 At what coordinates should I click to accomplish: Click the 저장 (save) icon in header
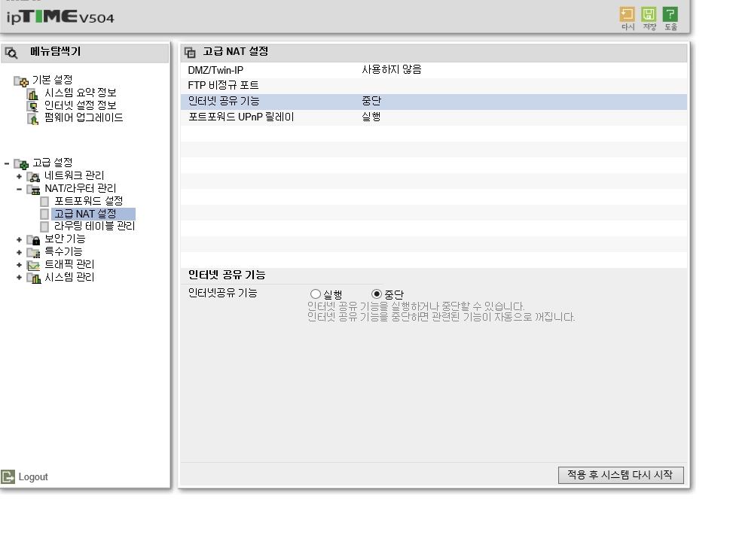coord(649,14)
